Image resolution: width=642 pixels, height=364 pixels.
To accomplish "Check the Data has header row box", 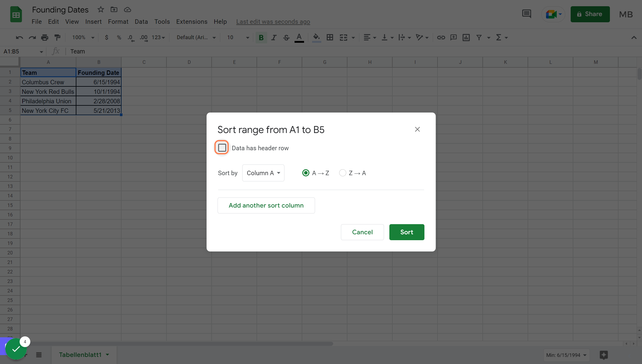I will 222,148.
